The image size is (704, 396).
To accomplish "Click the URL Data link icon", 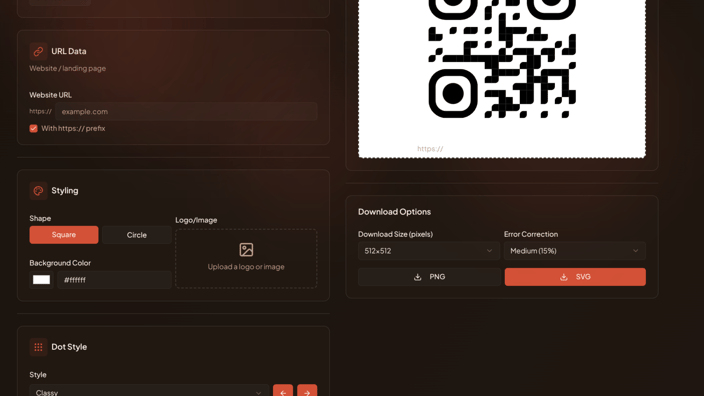I will pos(38,51).
